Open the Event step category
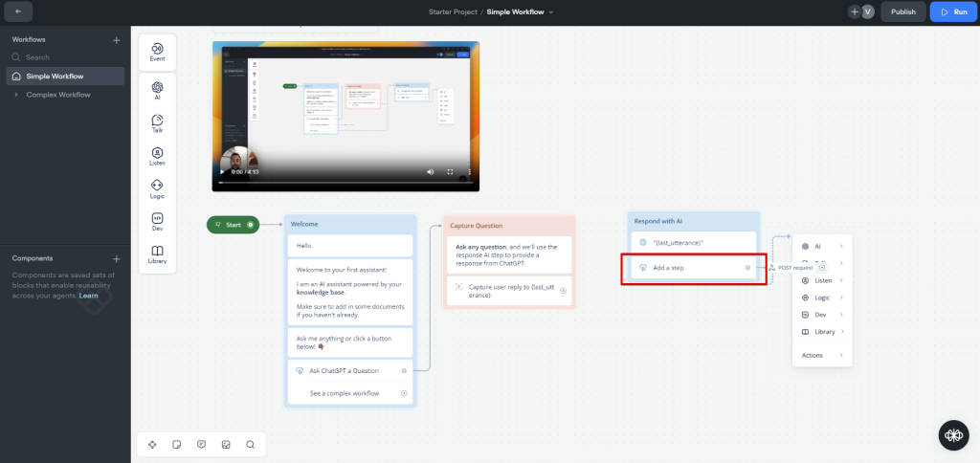This screenshot has height=463, width=980. point(157,52)
